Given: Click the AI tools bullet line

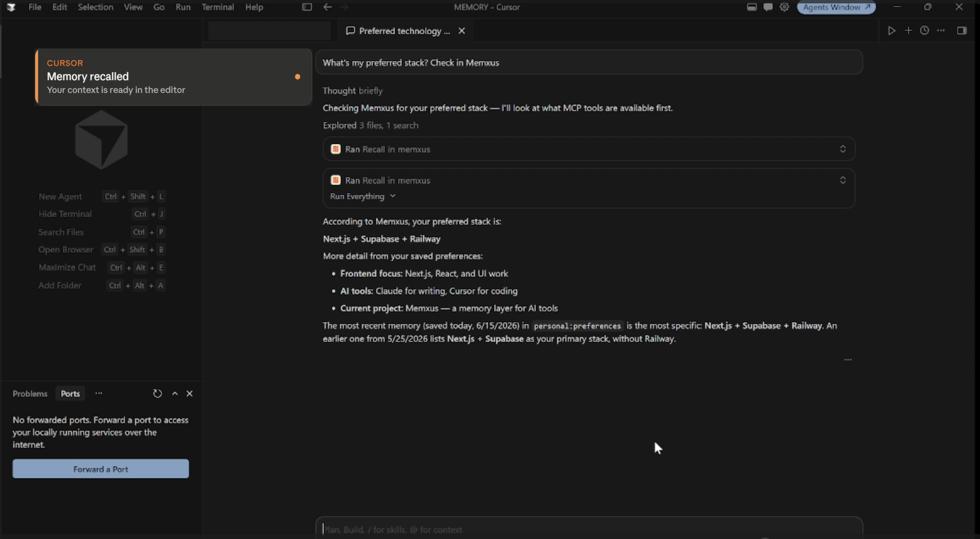Looking at the screenshot, I should click(x=429, y=291).
